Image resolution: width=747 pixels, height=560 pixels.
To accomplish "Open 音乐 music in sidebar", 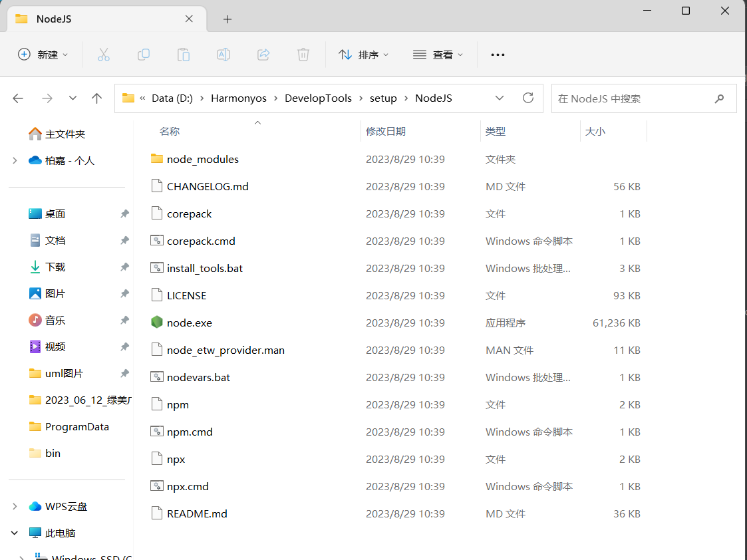I will coord(47,321).
